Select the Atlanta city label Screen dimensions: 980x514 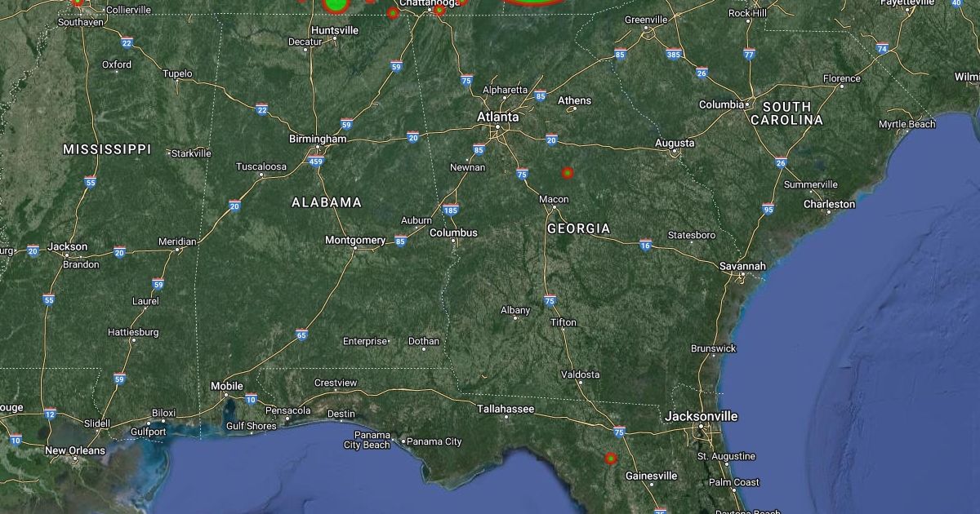point(497,117)
